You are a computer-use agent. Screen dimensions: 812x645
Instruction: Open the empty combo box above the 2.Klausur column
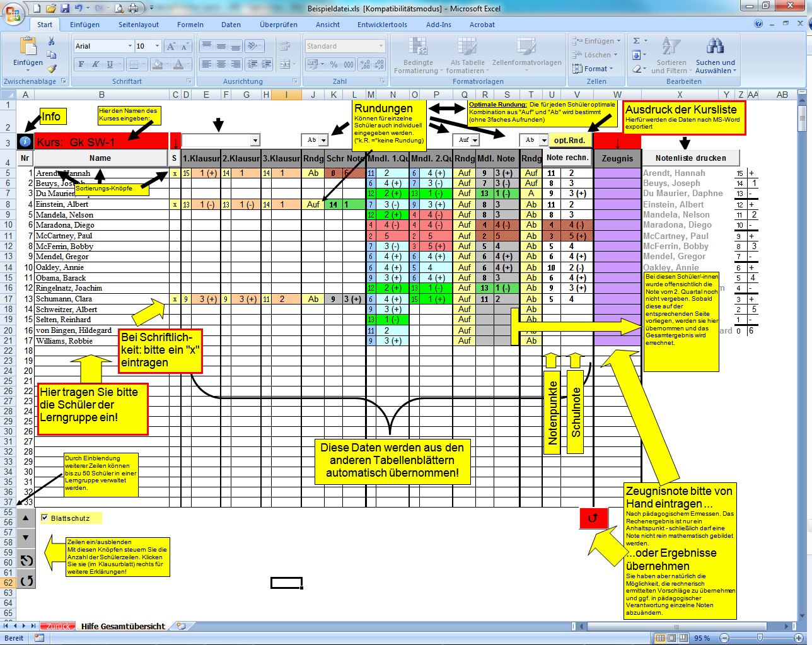pyautogui.click(x=255, y=141)
